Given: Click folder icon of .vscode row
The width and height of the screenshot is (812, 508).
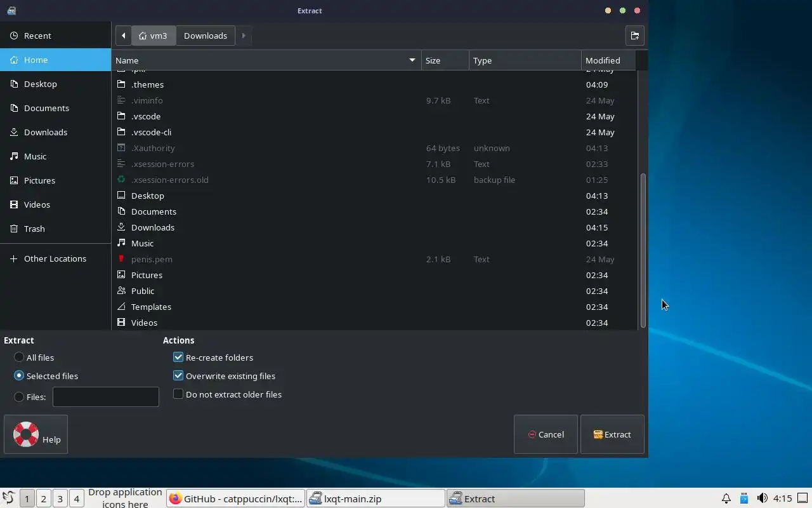Looking at the screenshot, I should pyautogui.click(x=121, y=116).
